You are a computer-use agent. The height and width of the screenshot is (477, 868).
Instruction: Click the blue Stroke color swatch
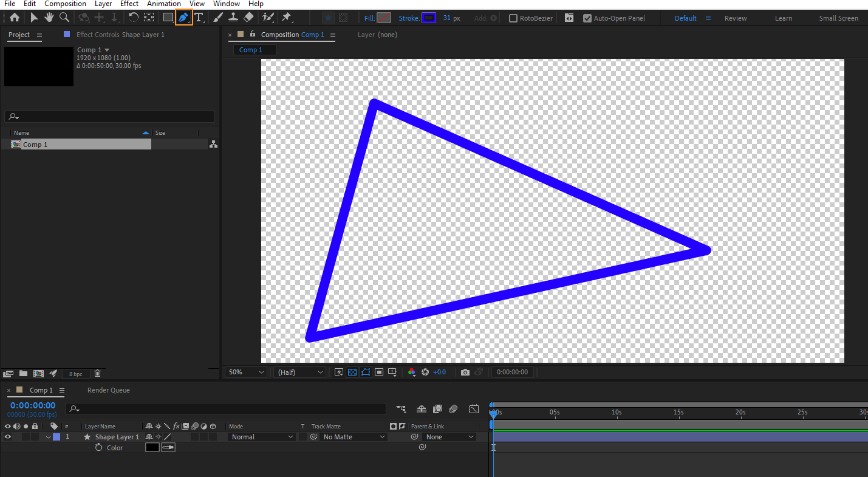pos(429,18)
